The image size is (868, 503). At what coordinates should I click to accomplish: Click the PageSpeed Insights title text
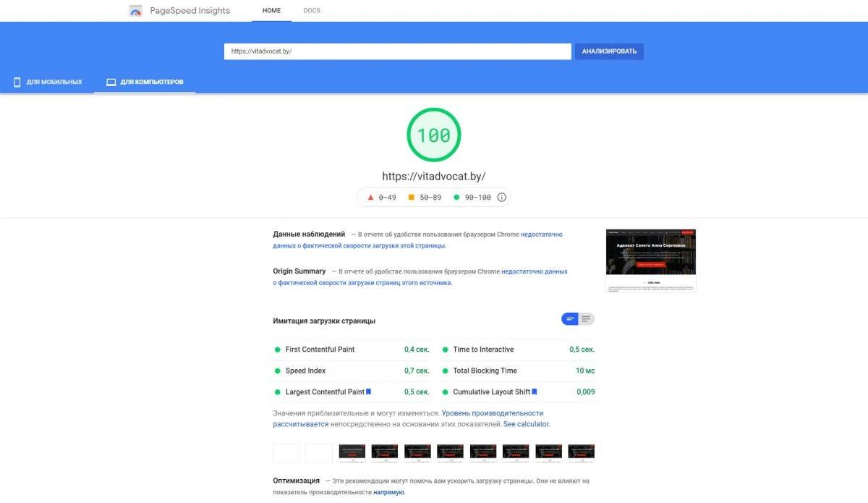coord(190,11)
